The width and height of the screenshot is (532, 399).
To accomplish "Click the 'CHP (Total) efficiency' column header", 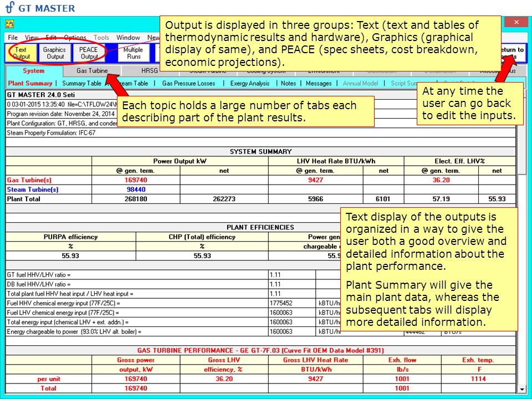I will pos(202,237).
